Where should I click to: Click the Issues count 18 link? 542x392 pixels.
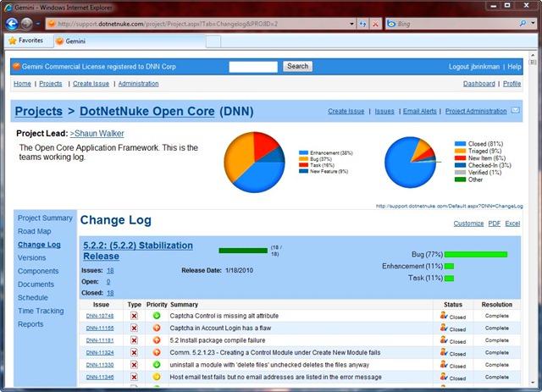[110, 271]
